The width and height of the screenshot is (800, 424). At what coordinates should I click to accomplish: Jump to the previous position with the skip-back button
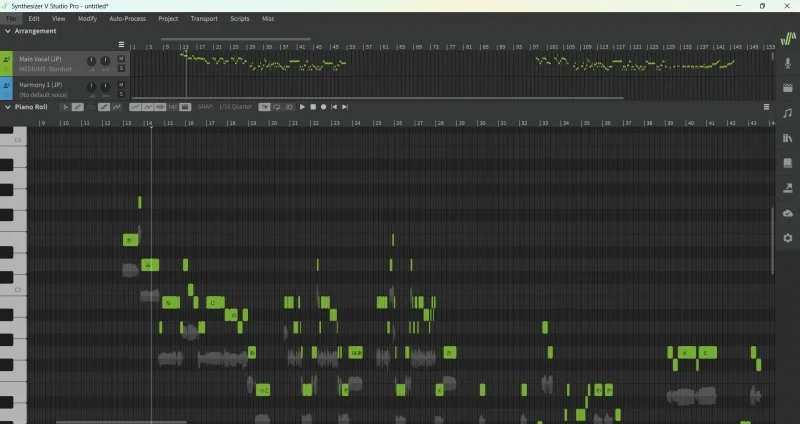click(334, 107)
